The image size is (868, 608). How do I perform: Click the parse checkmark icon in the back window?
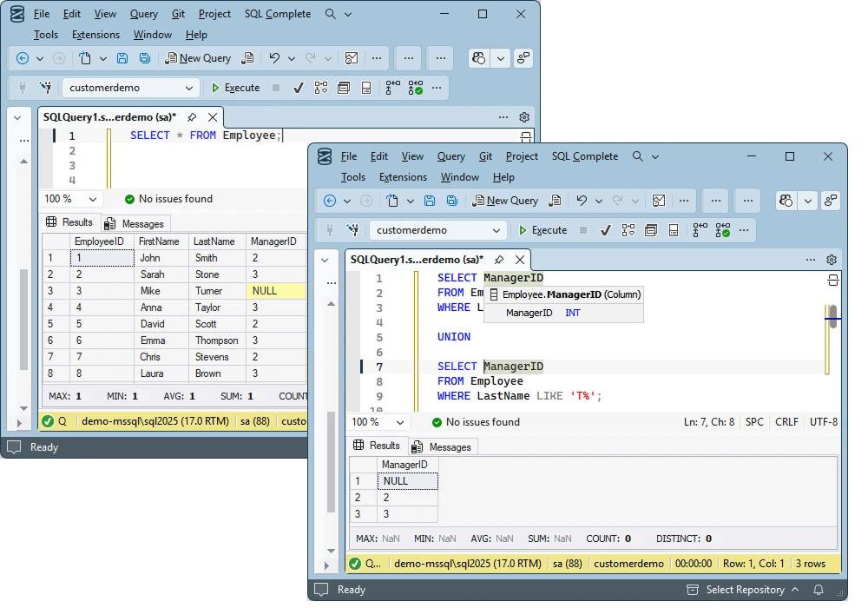tap(298, 88)
